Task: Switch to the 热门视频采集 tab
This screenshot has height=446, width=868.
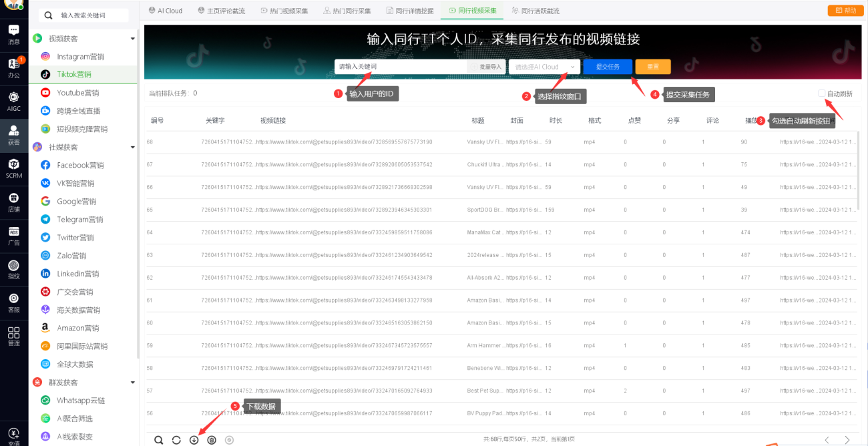Action: click(x=284, y=11)
